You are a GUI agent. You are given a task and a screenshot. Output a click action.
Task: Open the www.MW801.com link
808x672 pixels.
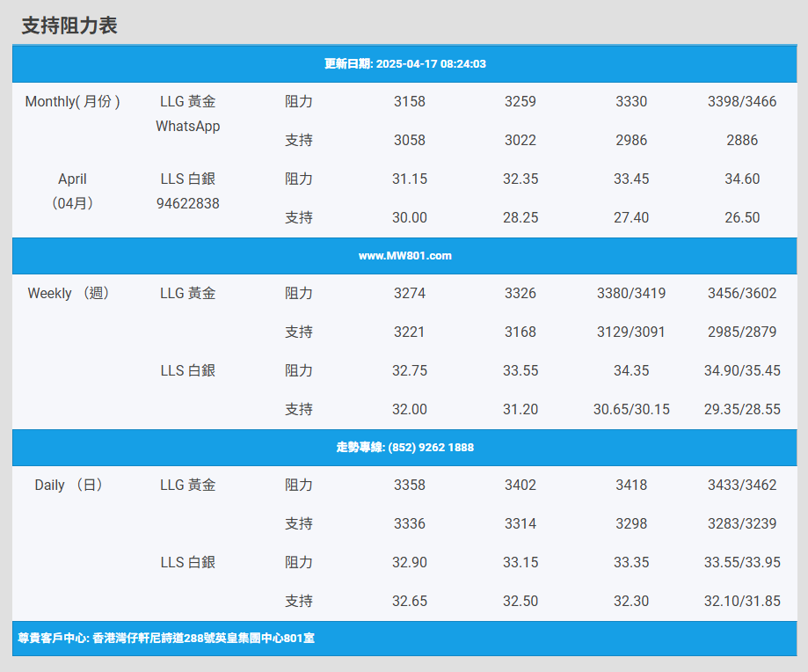tap(404, 256)
